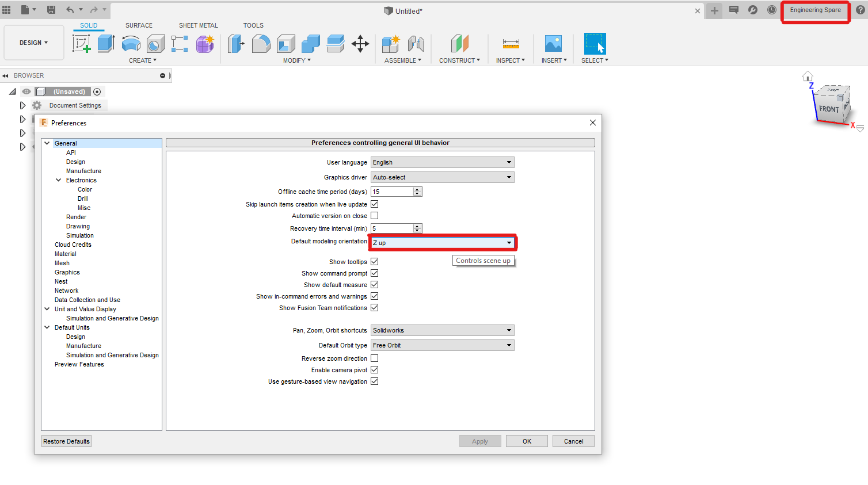Open the MODIFY menu
Image resolution: width=868 pixels, height=485 pixels.
[x=296, y=60]
